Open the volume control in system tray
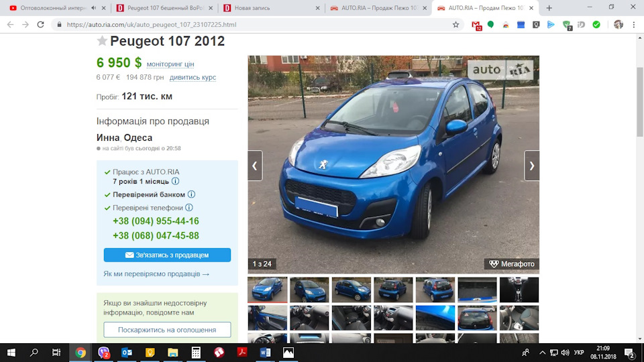 tap(565, 353)
